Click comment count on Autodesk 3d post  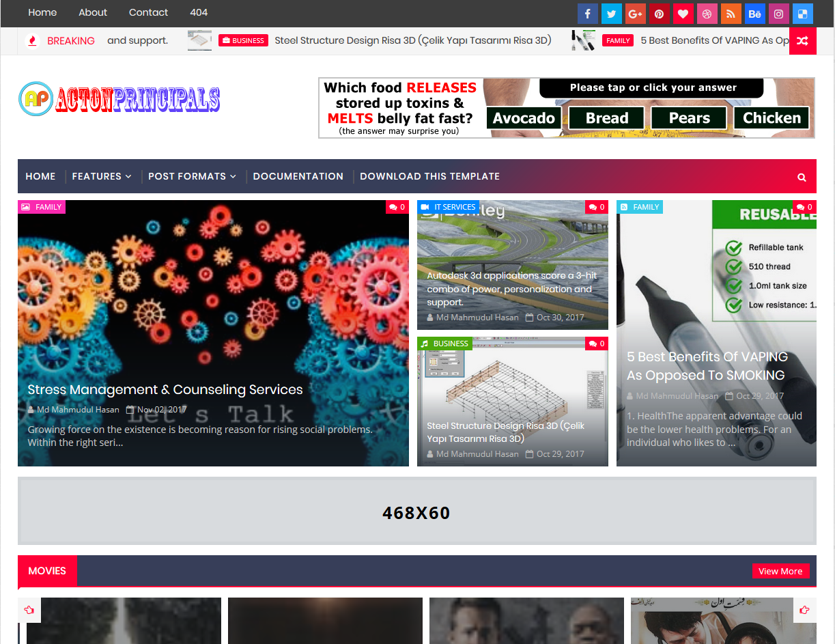pos(597,207)
